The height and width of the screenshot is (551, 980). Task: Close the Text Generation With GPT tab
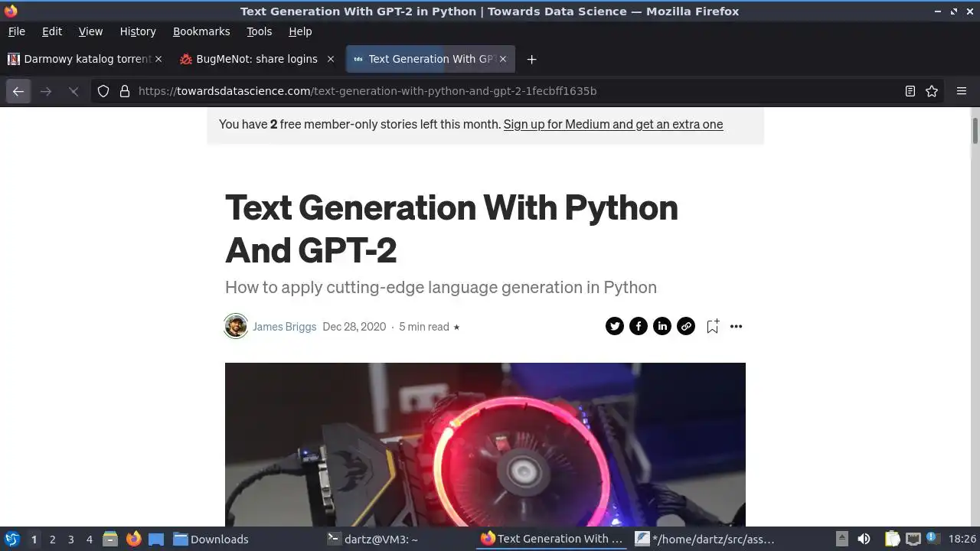[502, 59]
